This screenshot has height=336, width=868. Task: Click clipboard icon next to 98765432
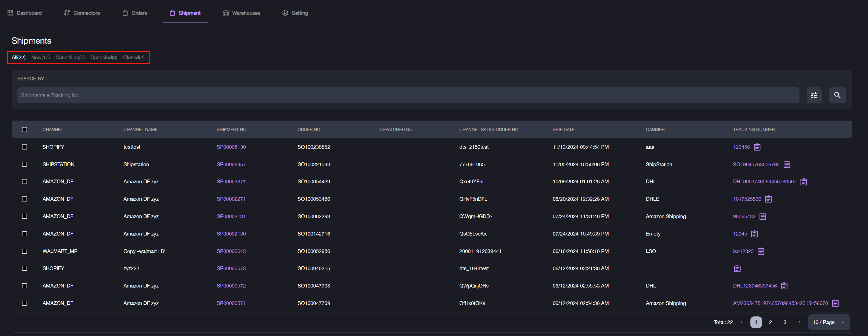click(762, 216)
